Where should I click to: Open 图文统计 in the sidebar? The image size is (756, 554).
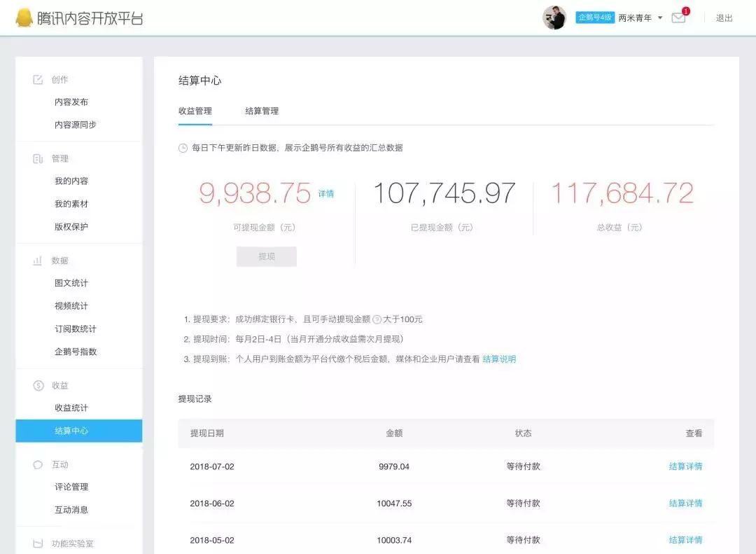(x=71, y=283)
